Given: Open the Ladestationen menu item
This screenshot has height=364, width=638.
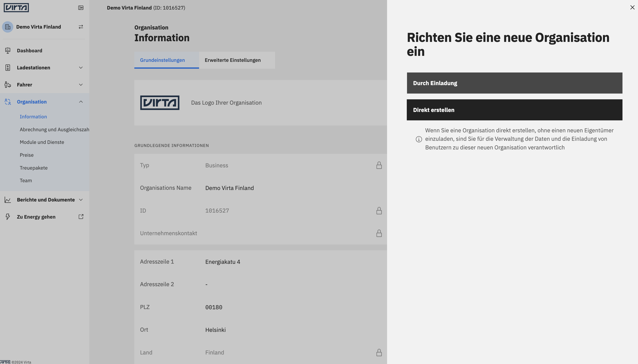Looking at the screenshot, I should pos(45,67).
